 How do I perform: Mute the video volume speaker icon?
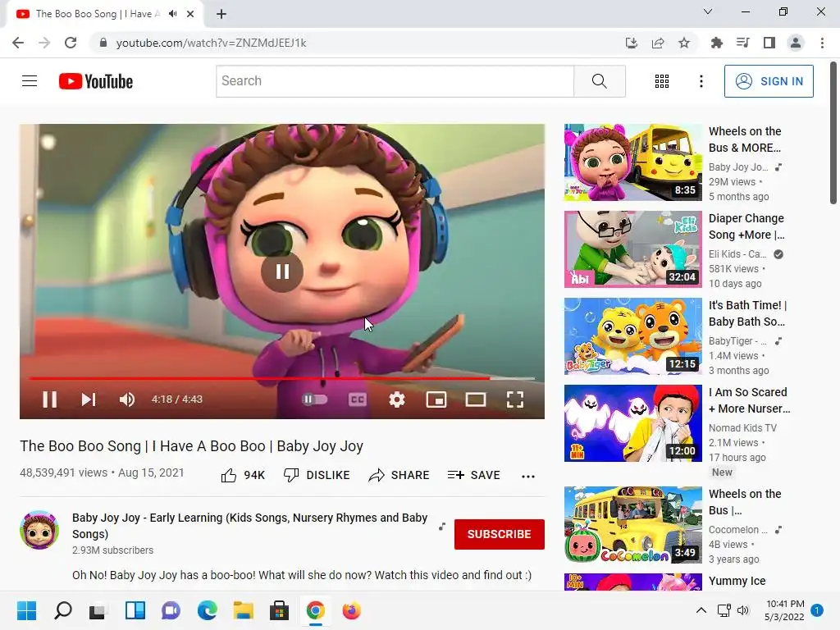127,399
